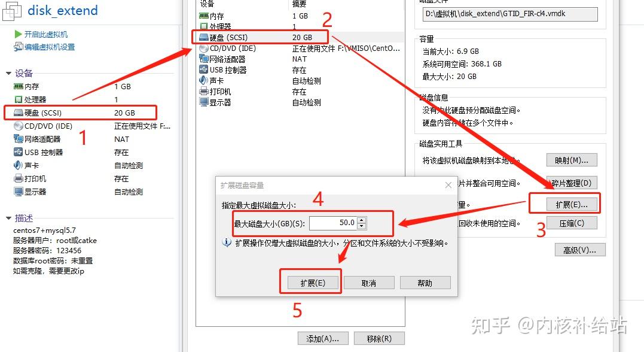Screen dimensions: 644x352
Task: Click the hard disk icon in settings hardware list
Action: [x=204, y=38]
